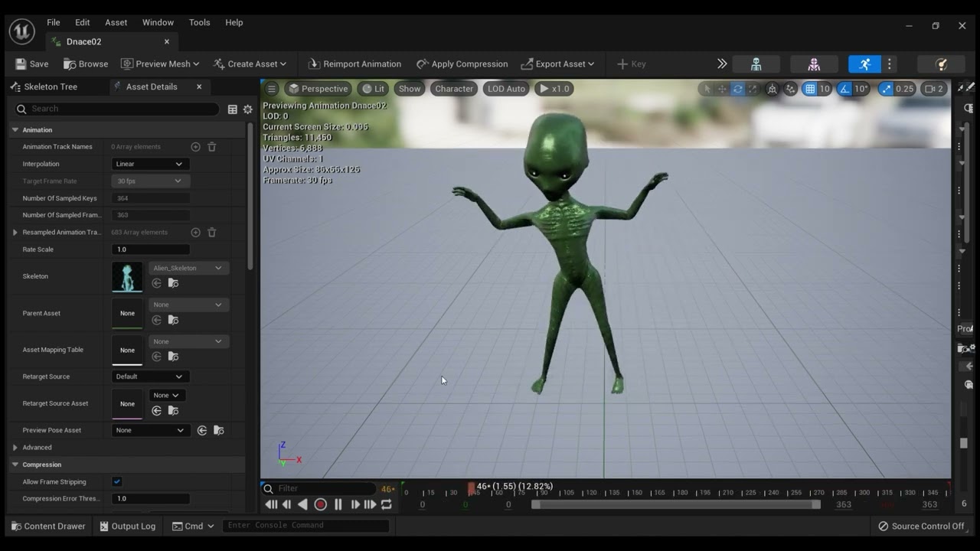Pause the animation playback

coord(338,504)
